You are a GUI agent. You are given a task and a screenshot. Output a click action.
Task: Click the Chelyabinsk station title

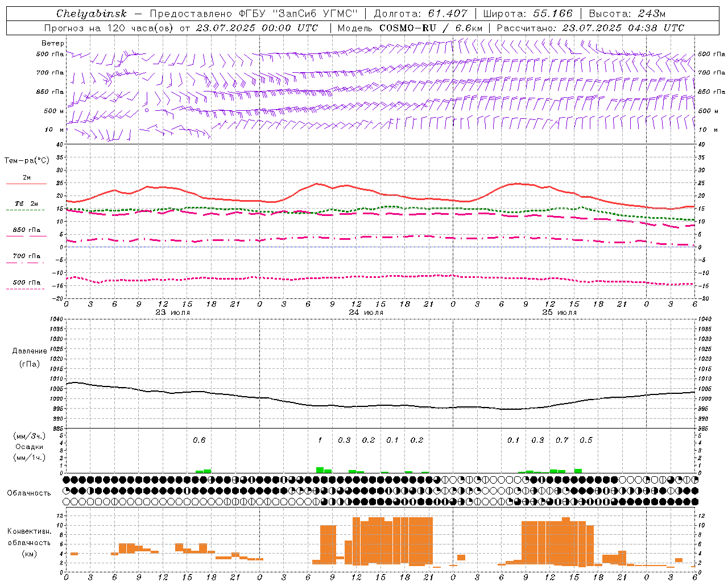(92, 14)
